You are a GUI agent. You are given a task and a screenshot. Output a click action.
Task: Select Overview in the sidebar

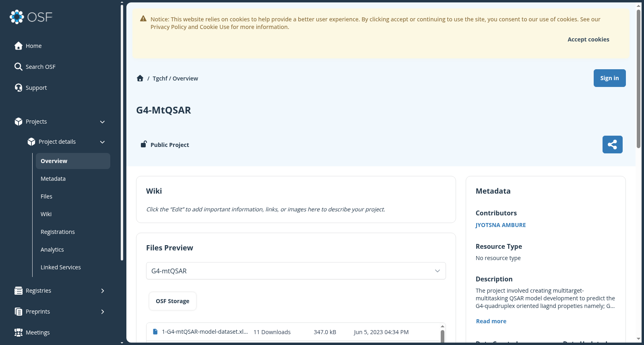click(x=73, y=161)
